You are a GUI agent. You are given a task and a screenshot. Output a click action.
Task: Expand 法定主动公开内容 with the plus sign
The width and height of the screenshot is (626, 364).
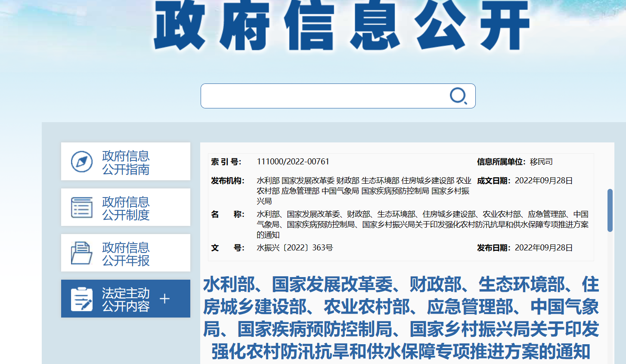point(164,299)
